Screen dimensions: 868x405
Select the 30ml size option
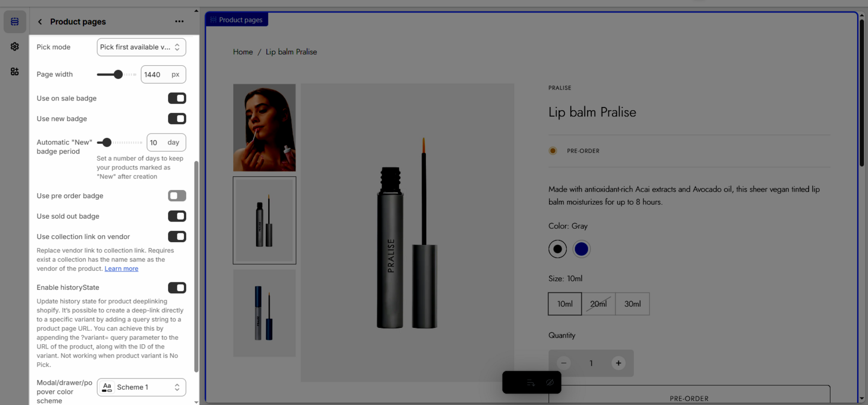pos(632,304)
